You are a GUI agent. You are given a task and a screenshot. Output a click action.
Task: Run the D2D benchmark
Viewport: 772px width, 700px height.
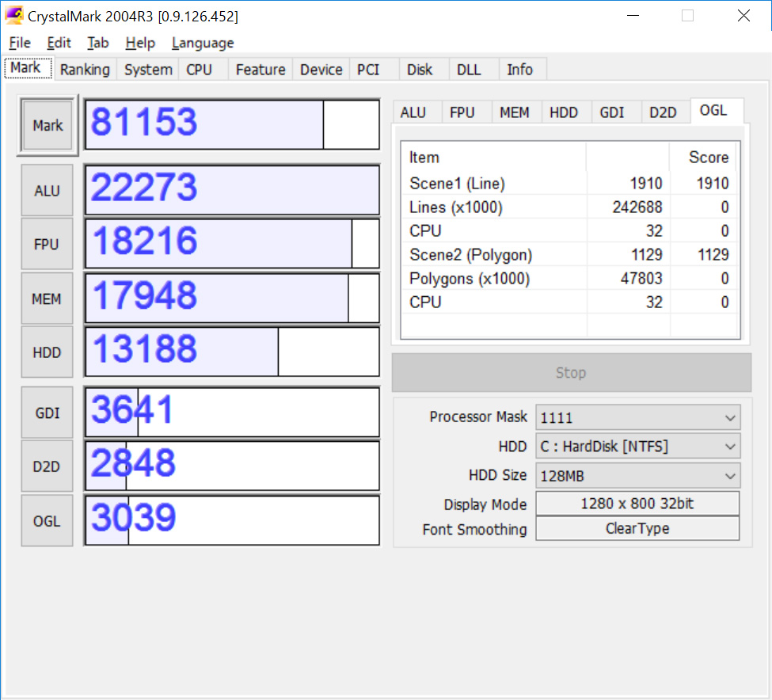[47, 466]
